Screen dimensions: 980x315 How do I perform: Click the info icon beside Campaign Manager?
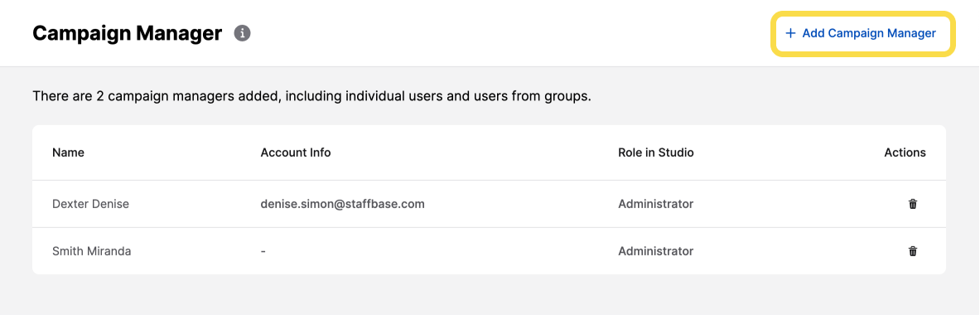(x=243, y=33)
